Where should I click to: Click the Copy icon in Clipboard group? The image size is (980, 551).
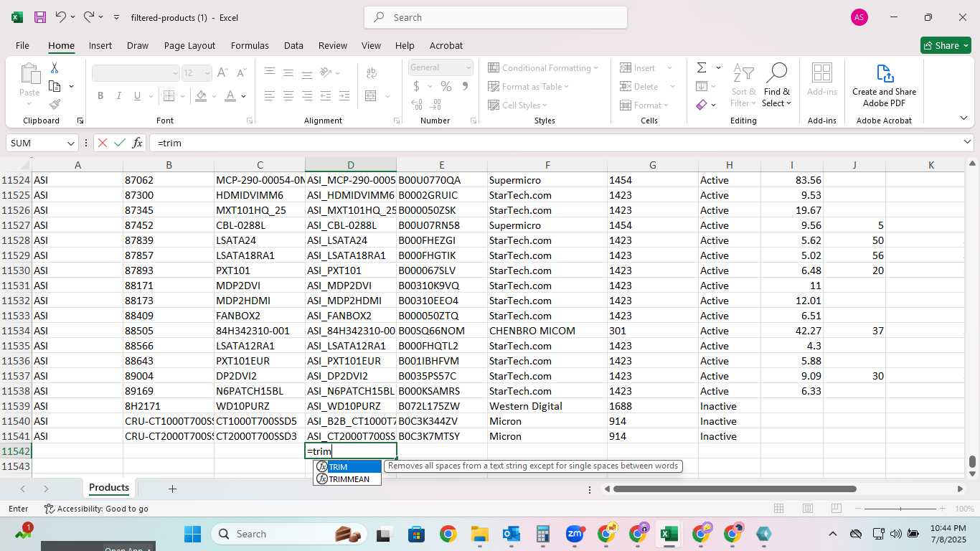(55, 86)
